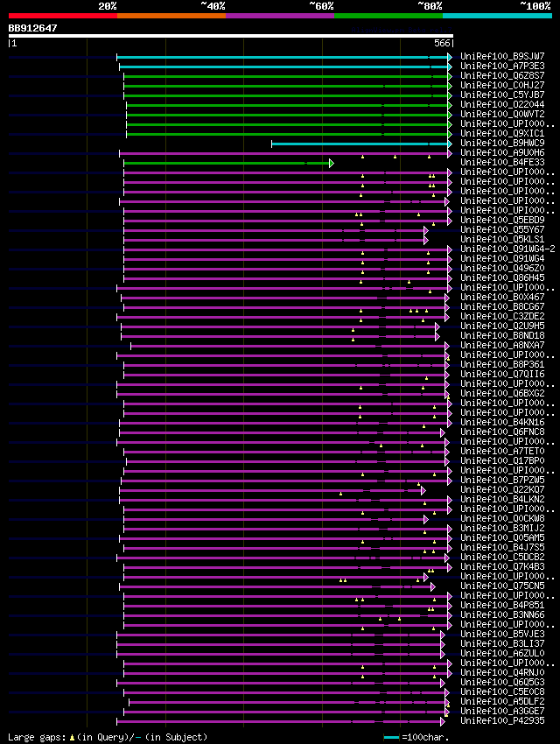The width and height of the screenshot is (560, 744).
Task: Open hit UniRef100_C0HJ27
Action: 502,85
